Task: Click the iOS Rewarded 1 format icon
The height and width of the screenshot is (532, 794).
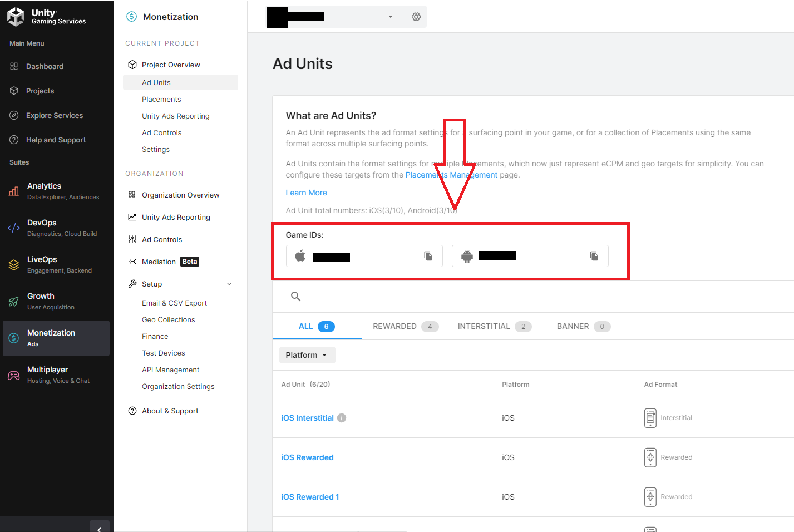Action: 650,497
